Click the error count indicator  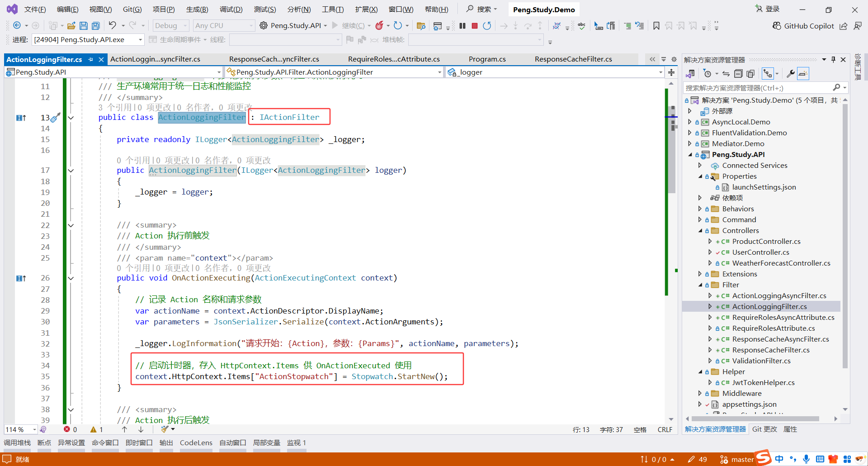click(x=70, y=429)
